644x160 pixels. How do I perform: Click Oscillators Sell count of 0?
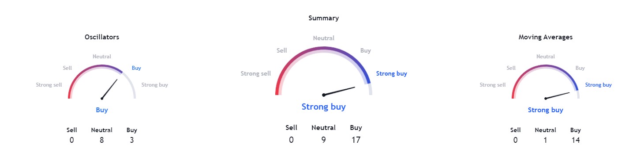click(72, 140)
